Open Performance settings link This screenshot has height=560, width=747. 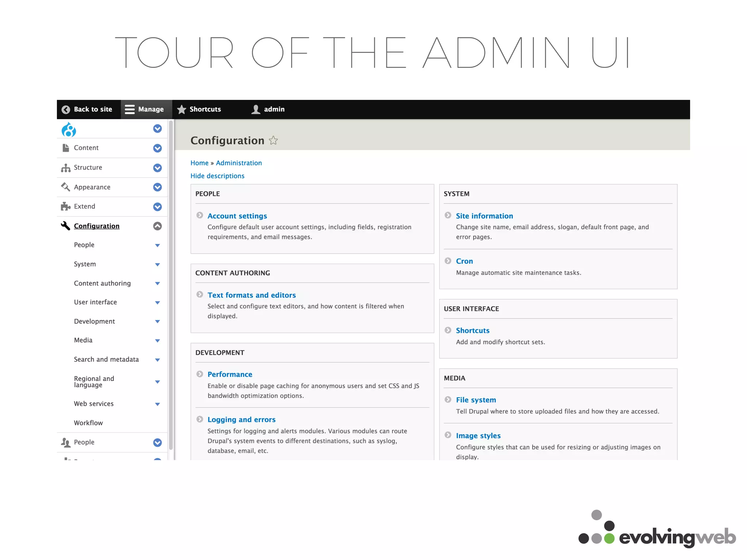click(230, 374)
